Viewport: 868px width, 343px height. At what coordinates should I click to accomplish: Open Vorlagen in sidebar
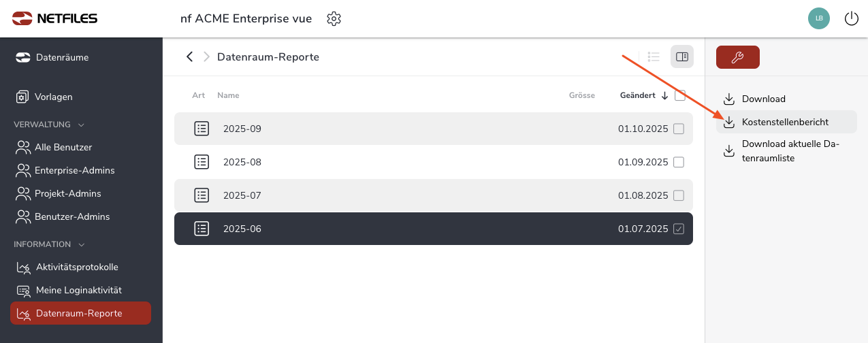coord(53,97)
